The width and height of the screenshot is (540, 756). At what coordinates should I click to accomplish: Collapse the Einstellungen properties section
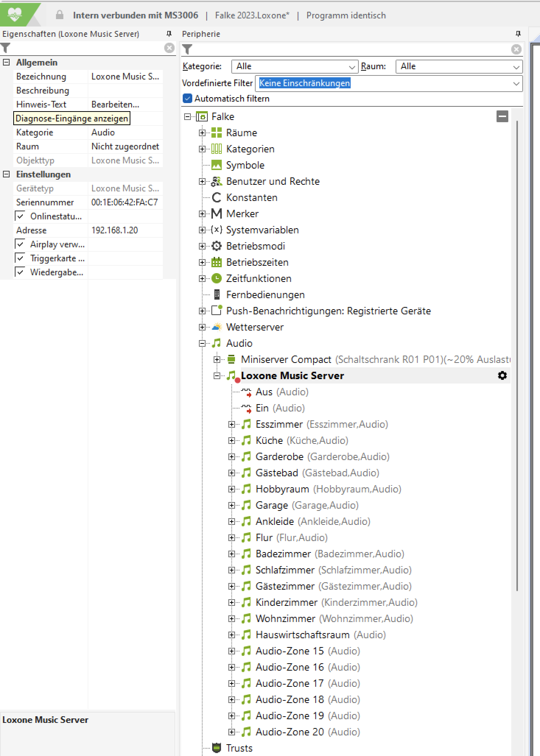coord(6,174)
